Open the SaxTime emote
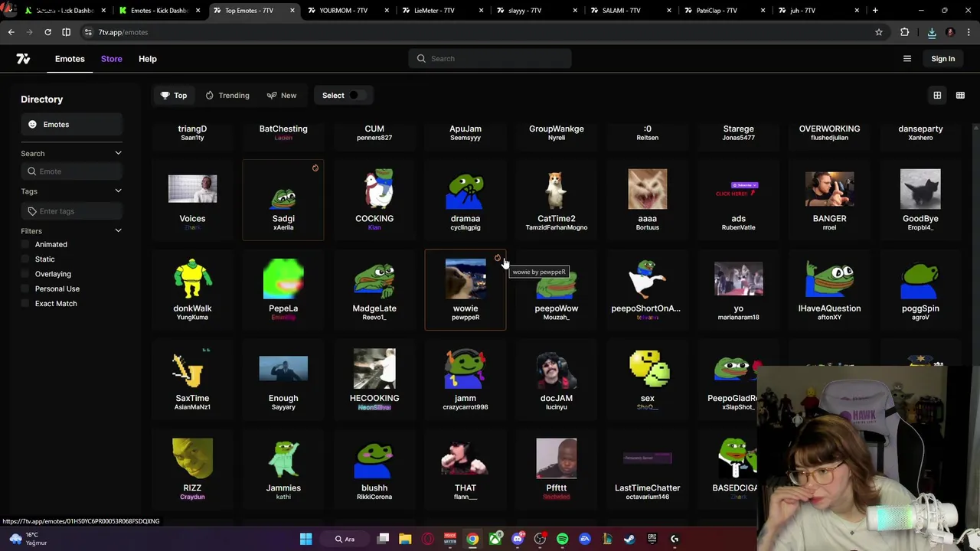The image size is (980, 551). point(192,380)
